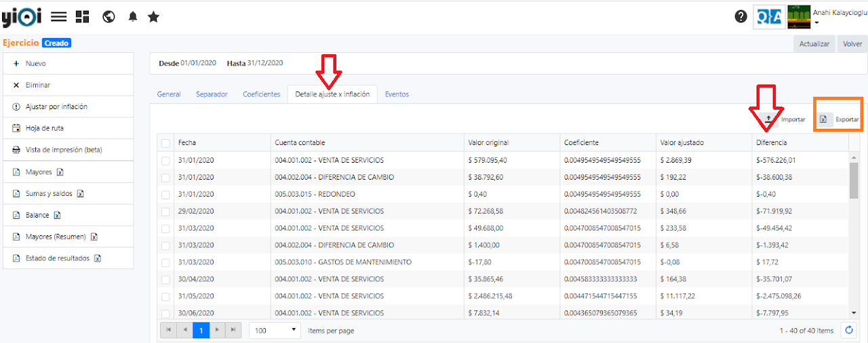This screenshot has width=868, height=343.
Task: Click the Volver button
Action: [852, 43]
